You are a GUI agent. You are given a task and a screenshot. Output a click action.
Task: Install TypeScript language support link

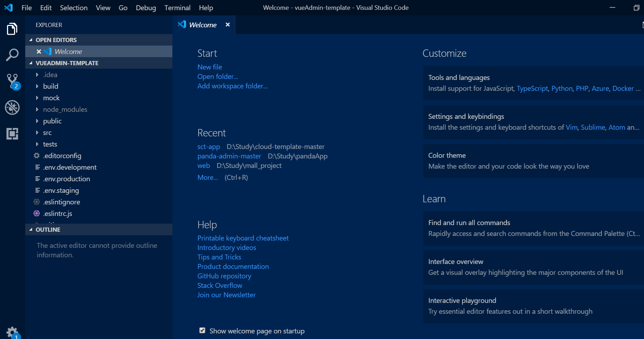(532, 88)
